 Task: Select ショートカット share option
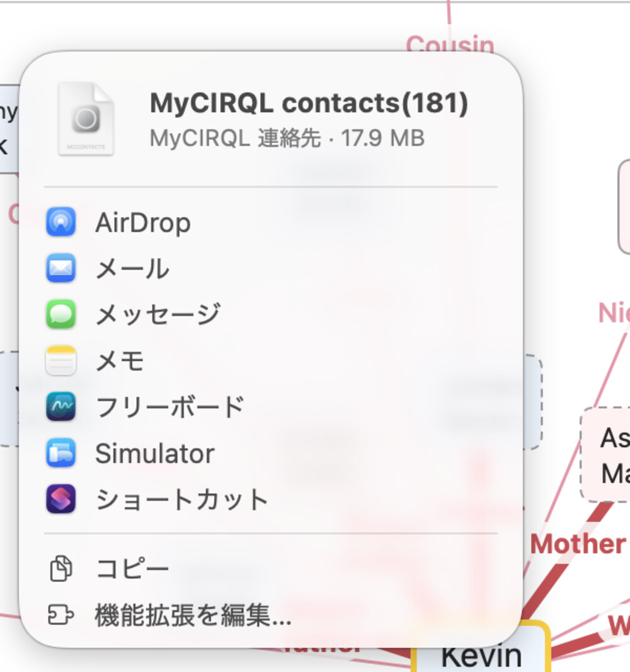[x=181, y=499]
